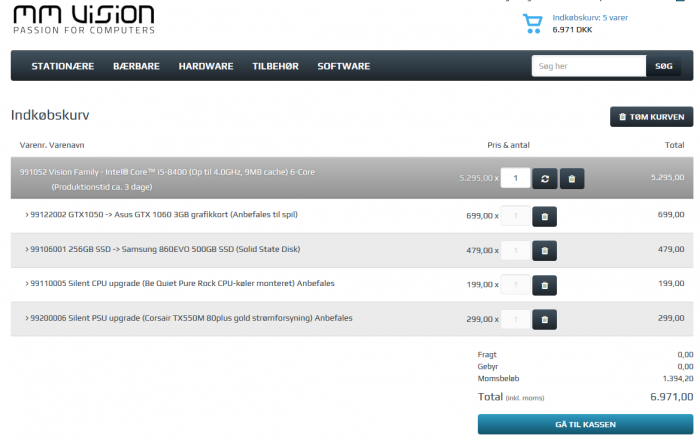Open the BÆRBARE menu
Image resolution: width=700 pixels, height=441 pixels.
pyautogui.click(x=136, y=66)
